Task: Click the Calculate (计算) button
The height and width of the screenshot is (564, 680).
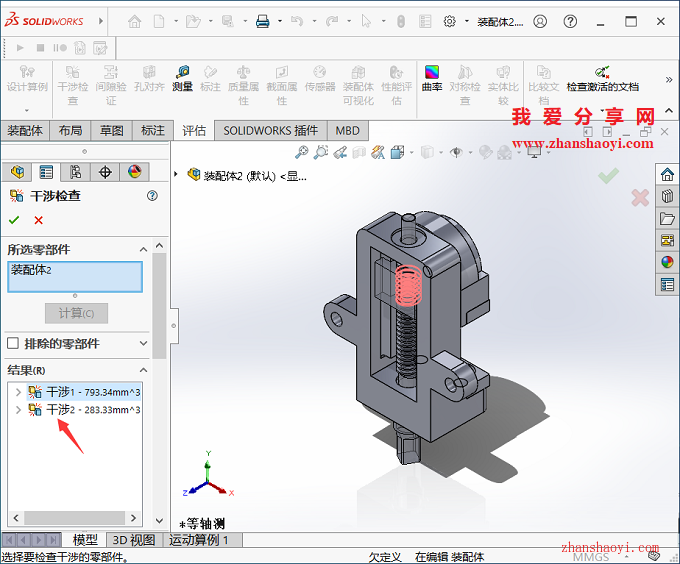Action: click(x=76, y=313)
